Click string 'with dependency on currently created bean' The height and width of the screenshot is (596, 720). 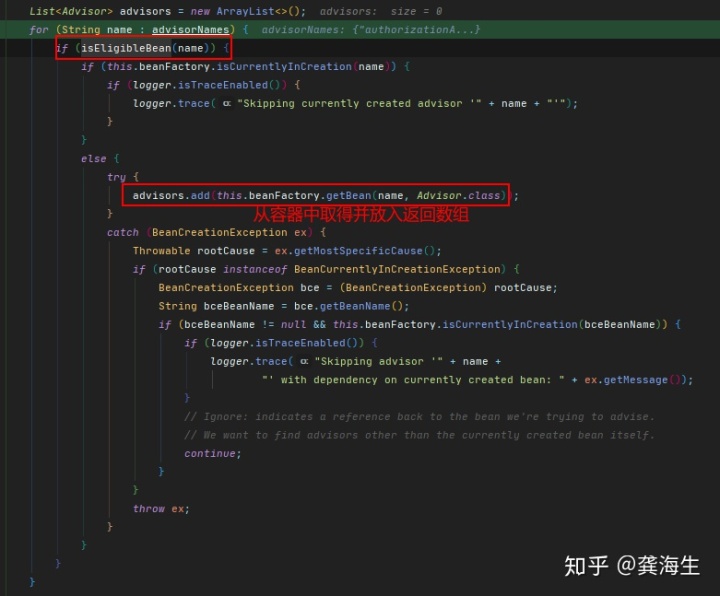(413, 380)
